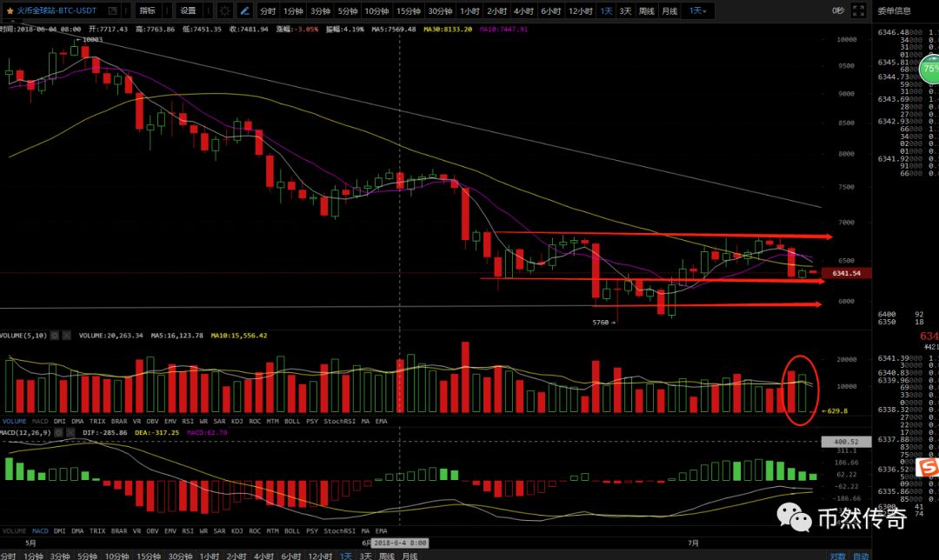Click the 火币全球站-BTC-USDT pair title
The image size is (939, 560).
(57, 10)
